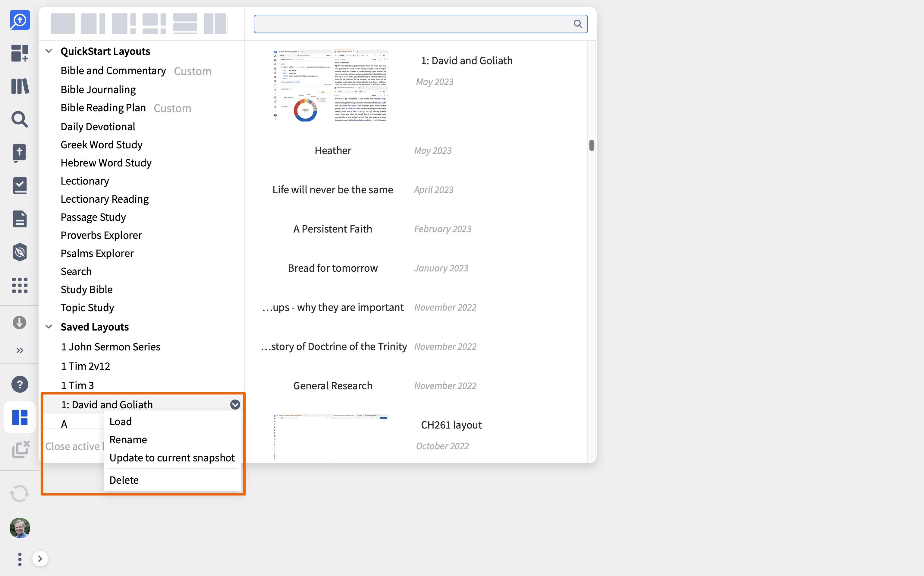Open the hexagon guides icon in sidebar
Image resolution: width=924 pixels, height=576 pixels.
(x=20, y=252)
